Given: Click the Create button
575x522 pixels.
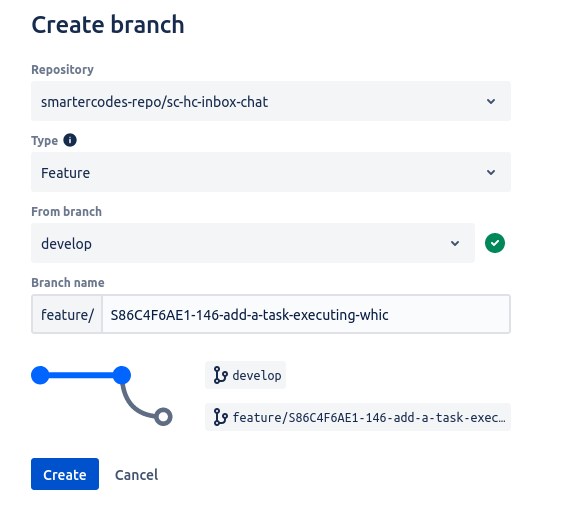Looking at the screenshot, I should pyautogui.click(x=65, y=474).
